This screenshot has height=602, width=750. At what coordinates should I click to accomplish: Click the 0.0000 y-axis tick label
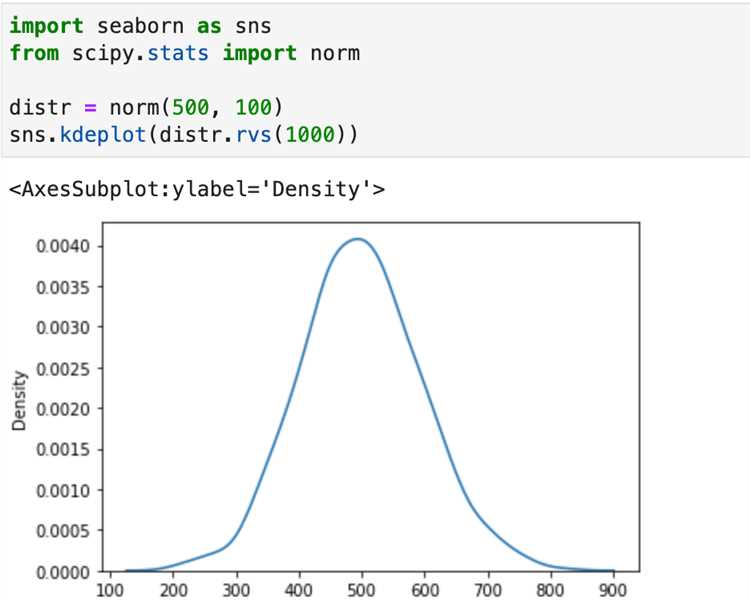coord(63,572)
